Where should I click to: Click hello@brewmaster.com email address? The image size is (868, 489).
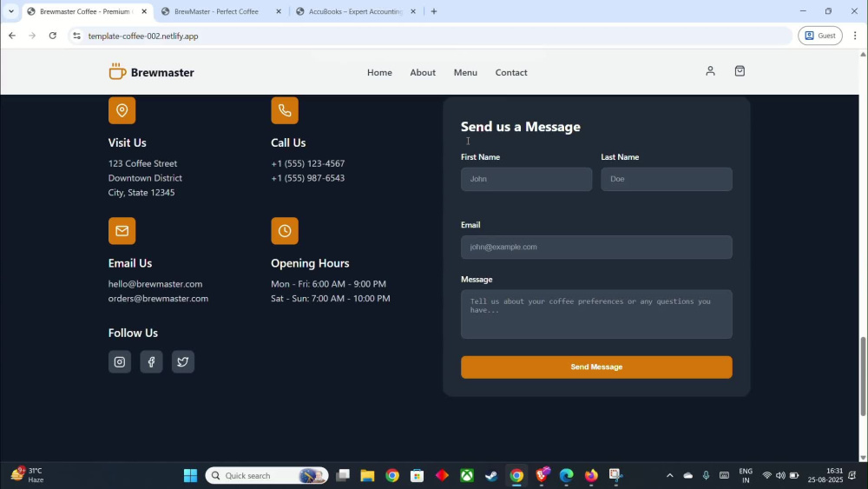155,284
